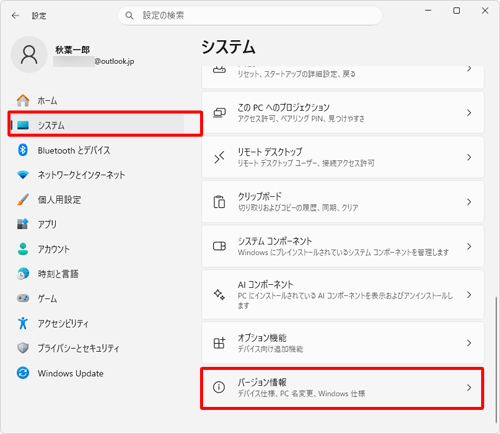Click the デバイス向け追加機能 description text
500x434 pixels.
[270, 349]
